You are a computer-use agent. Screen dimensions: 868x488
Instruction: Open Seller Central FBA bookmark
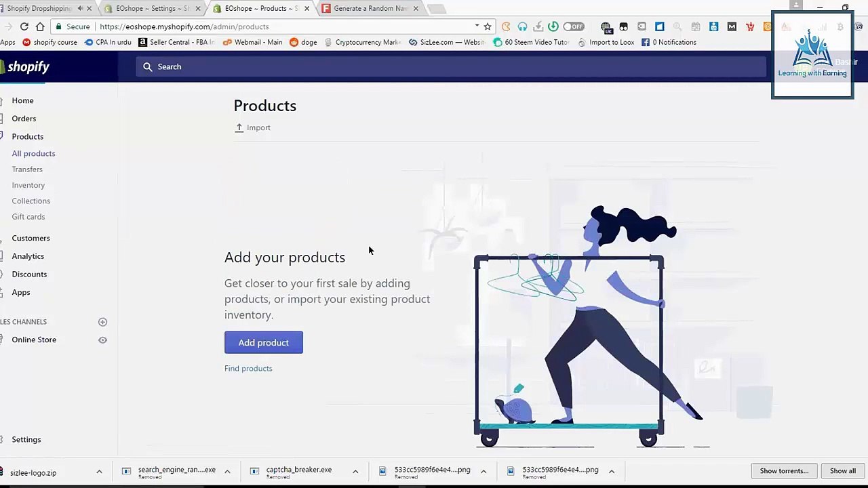click(176, 42)
